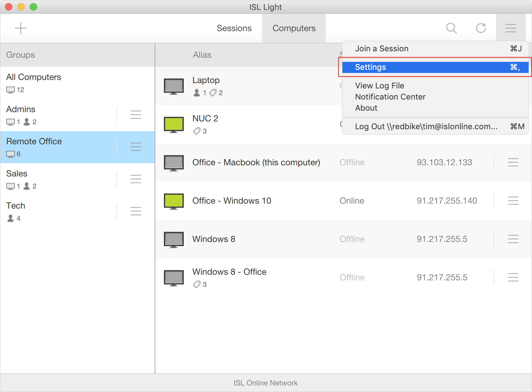This screenshot has height=392, width=532.
Task: Open row menu for Office - Windows 10
Action: 513,201
